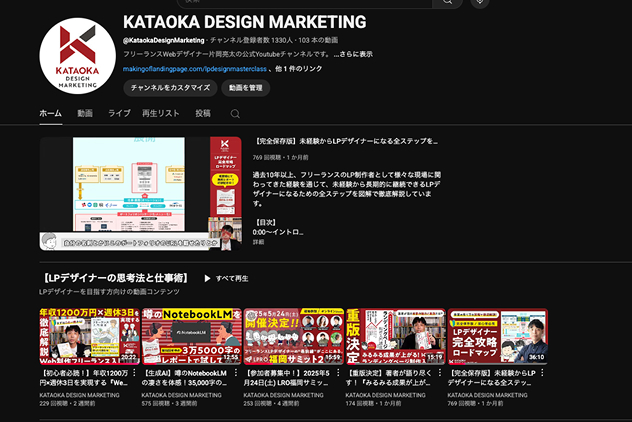Click the channel search magnifier icon beside 投稿
The image size is (632, 422).
pos(235,114)
